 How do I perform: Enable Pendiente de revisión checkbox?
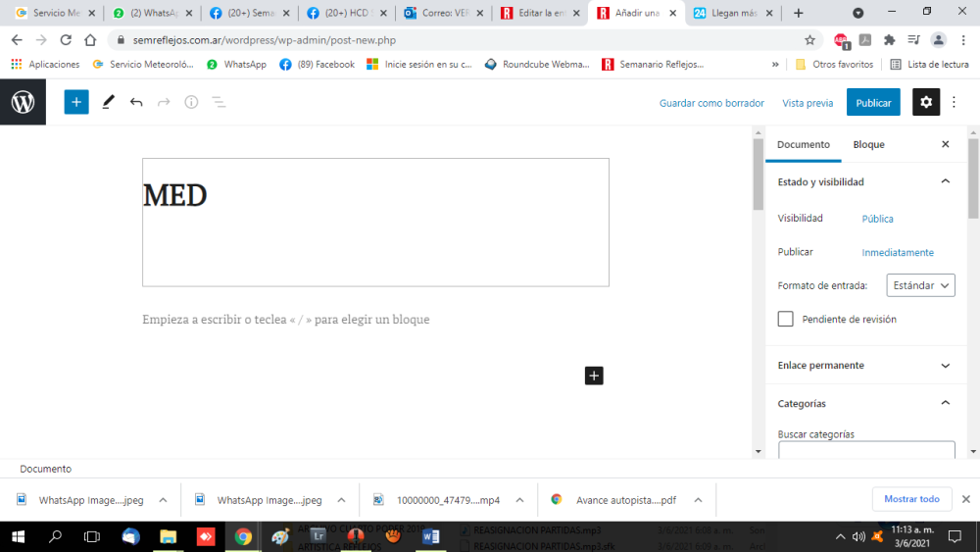coord(785,319)
